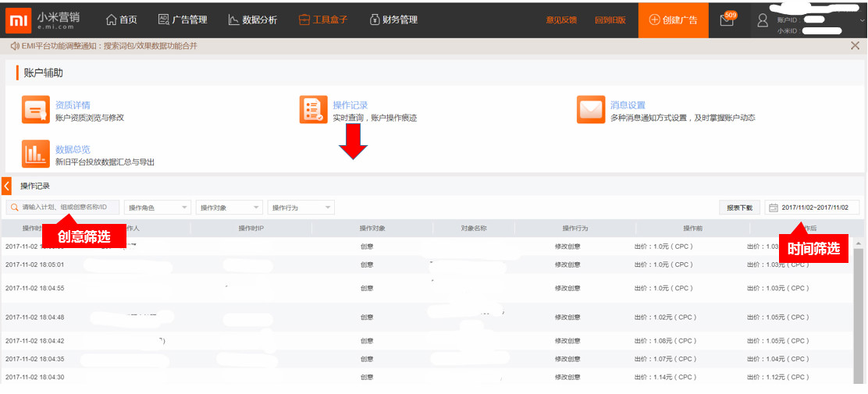Screen dimensions: 868x394
Task: Open mail inbox with 509 badge
Action: pos(727,20)
